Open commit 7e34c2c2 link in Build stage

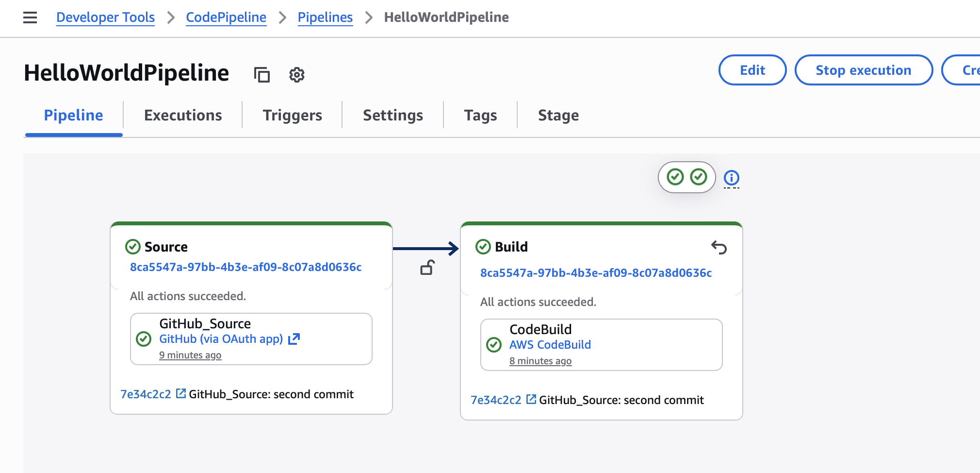tap(496, 400)
